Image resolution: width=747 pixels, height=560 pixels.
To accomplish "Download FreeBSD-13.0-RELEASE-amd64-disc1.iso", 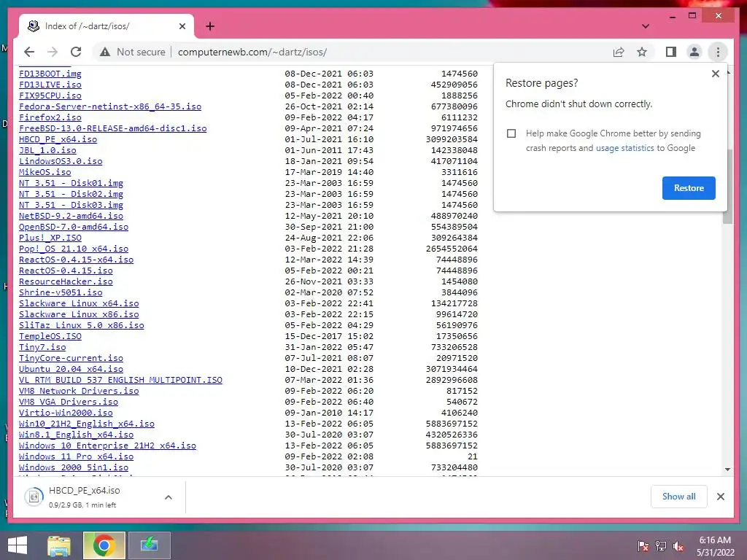I will click(x=113, y=128).
